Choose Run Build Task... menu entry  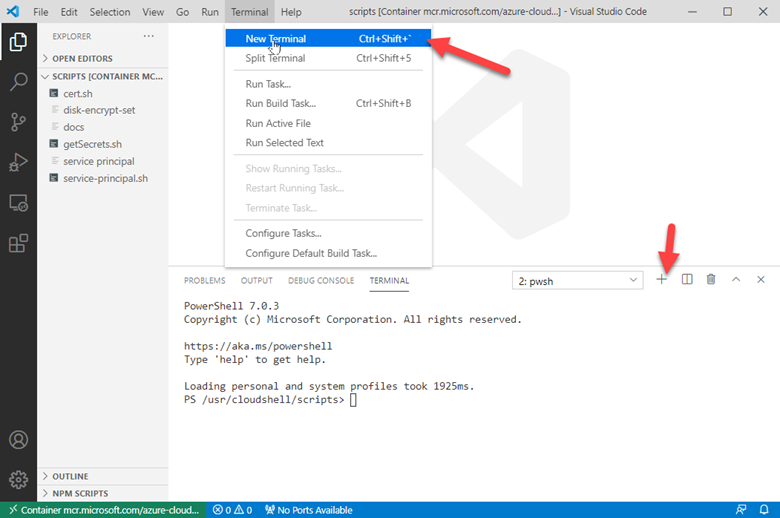(x=328, y=104)
